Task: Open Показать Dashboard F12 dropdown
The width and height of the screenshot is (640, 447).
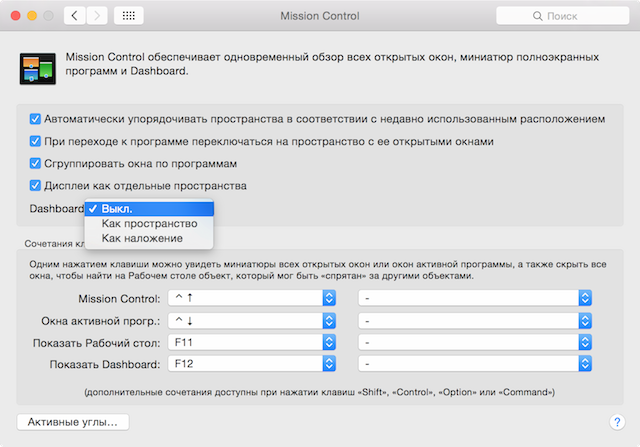Action: click(x=252, y=363)
